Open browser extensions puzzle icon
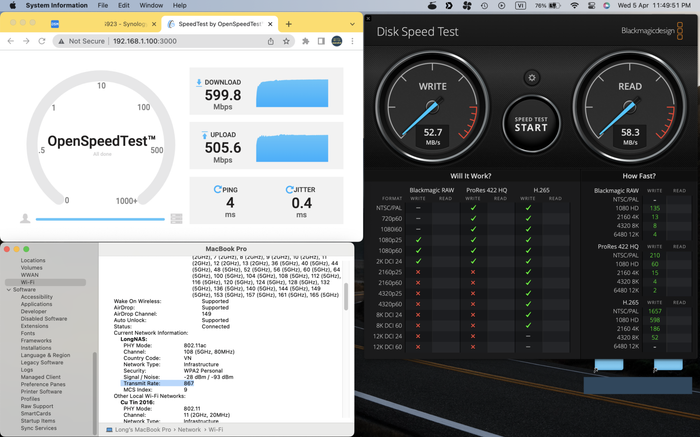 tap(305, 41)
